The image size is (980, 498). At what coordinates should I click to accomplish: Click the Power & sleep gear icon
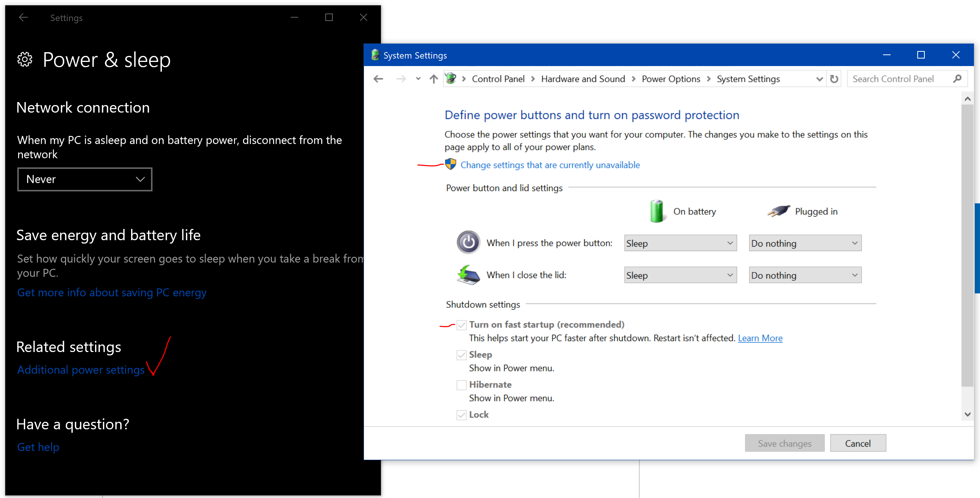tap(25, 60)
